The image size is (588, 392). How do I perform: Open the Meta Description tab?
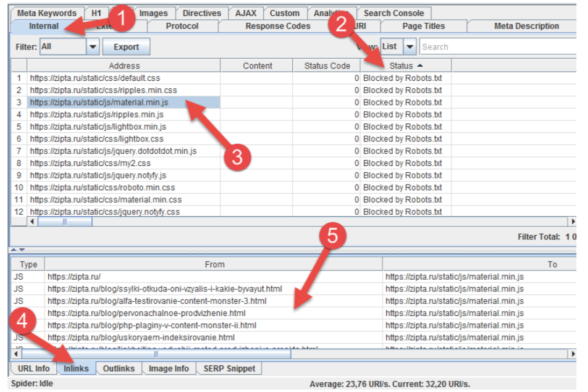coord(526,26)
